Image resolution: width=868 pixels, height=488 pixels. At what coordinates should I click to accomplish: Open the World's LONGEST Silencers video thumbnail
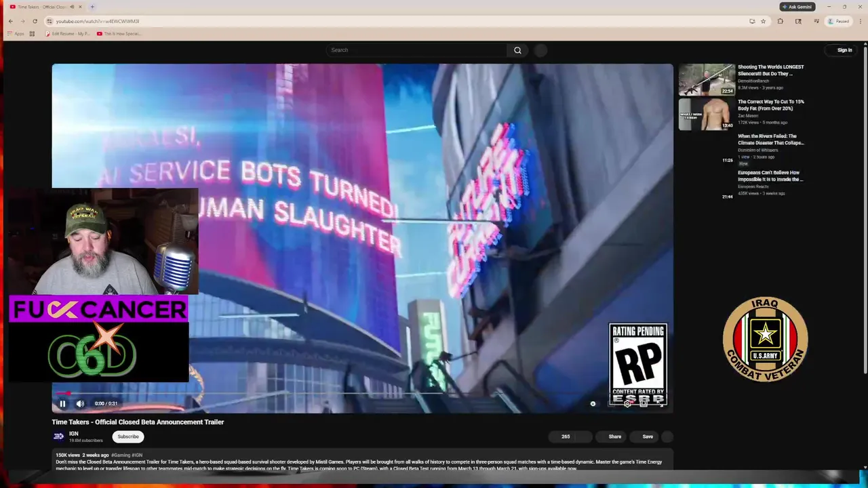[707, 79]
